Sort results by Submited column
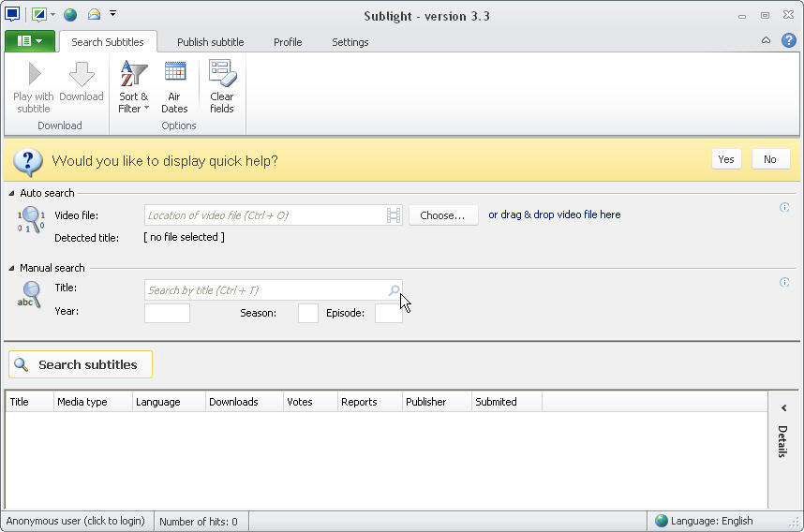This screenshot has height=532, width=804. click(507, 402)
